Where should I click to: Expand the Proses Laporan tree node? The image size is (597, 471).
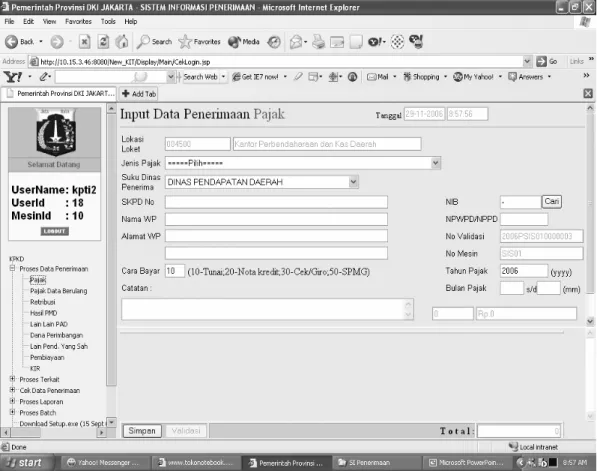13,401
